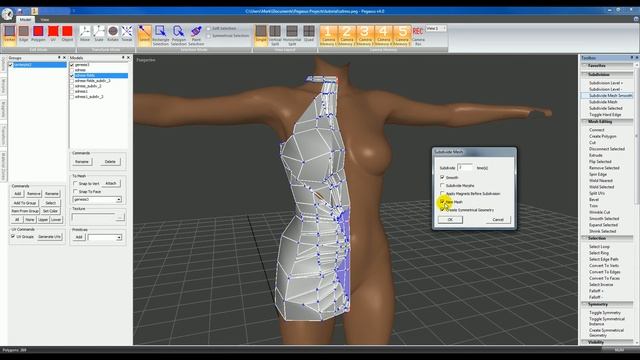Toggle UV Groups checkbox
Screen dimensions: 640x360
pos(13,236)
